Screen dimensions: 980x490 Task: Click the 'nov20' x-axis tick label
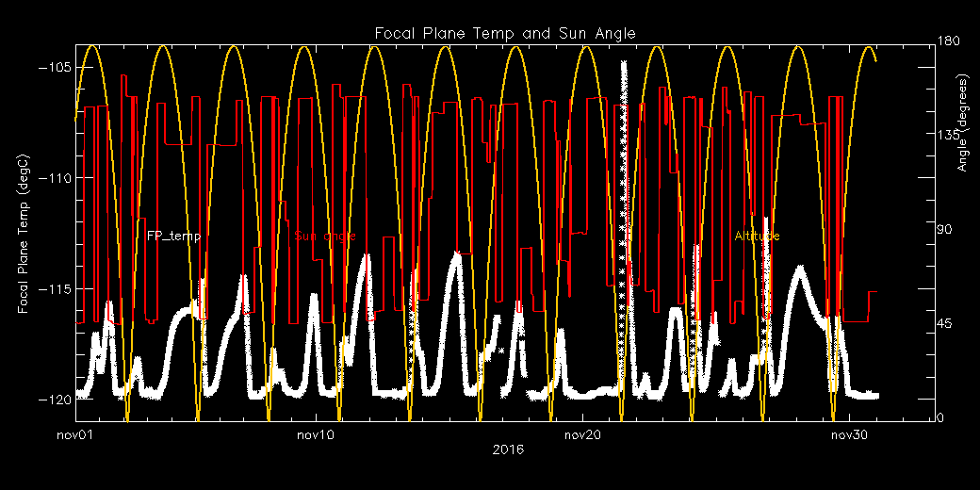(582, 434)
